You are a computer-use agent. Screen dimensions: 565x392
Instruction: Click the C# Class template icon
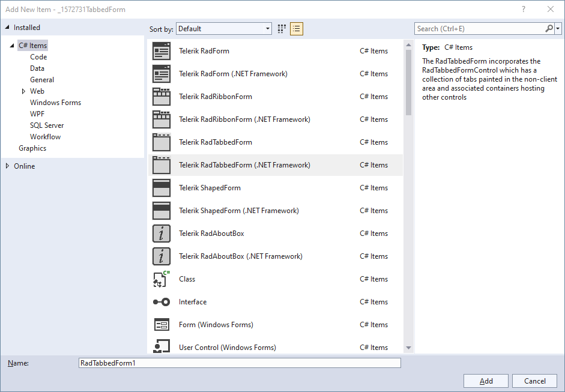pyautogui.click(x=162, y=279)
